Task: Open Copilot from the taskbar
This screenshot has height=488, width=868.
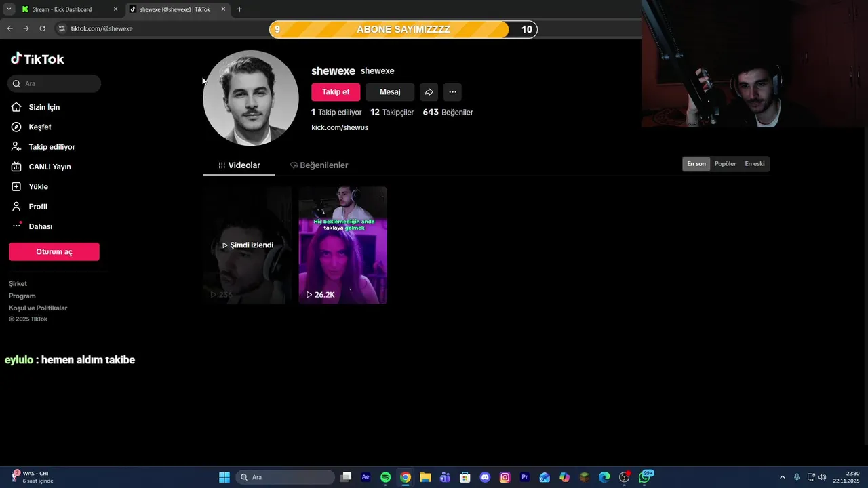Action: click(x=564, y=477)
